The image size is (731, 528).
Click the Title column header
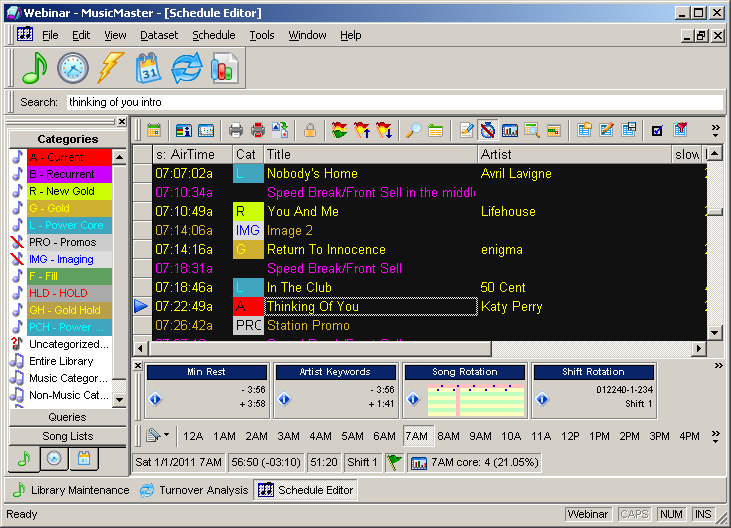[x=371, y=154]
